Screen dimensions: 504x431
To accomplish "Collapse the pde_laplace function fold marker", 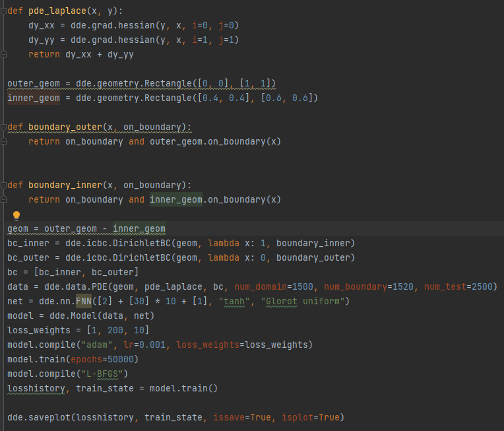I will (3, 11).
